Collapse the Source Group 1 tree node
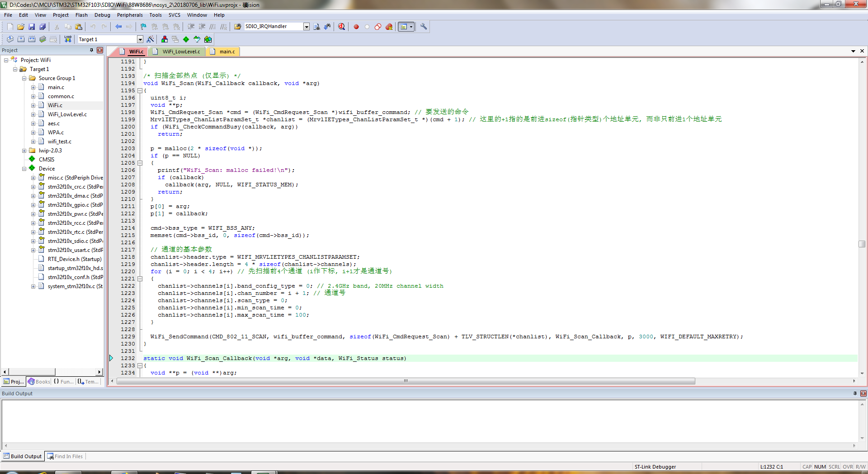This screenshot has width=868, height=474. 24,78
